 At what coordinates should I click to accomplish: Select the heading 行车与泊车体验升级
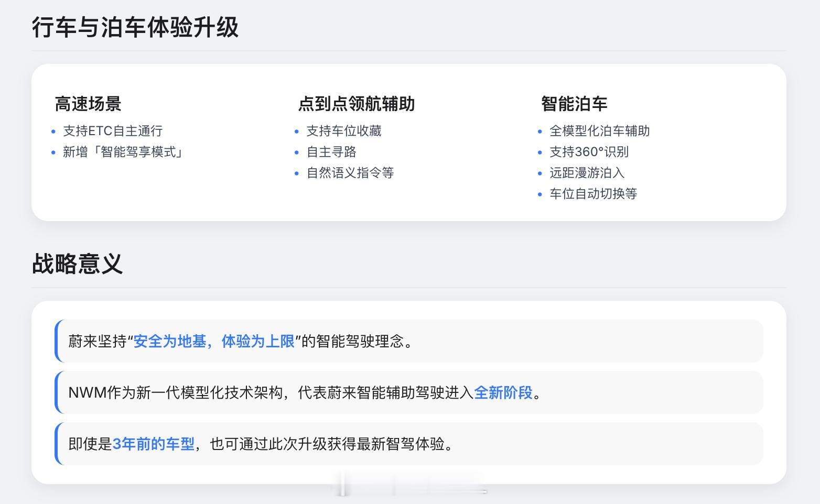[x=135, y=27]
